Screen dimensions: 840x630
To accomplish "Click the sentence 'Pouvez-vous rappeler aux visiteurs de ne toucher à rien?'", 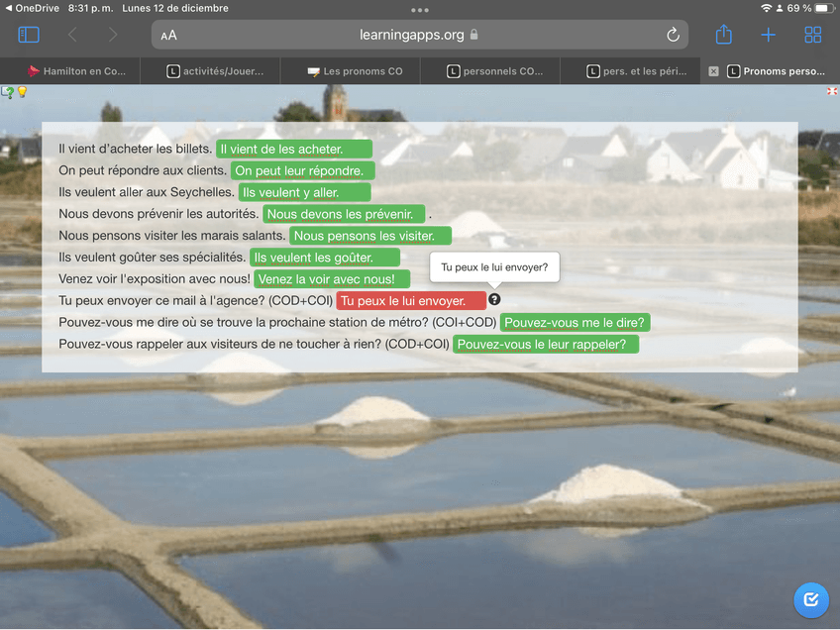I will coord(220,344).
